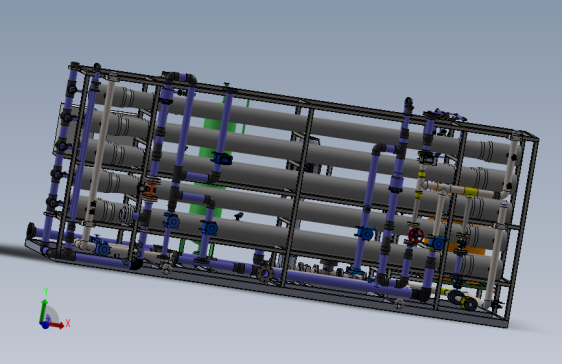Click the red X axis arrow of triad
This screenshot has height=364, width=562.
coord(57,325)
